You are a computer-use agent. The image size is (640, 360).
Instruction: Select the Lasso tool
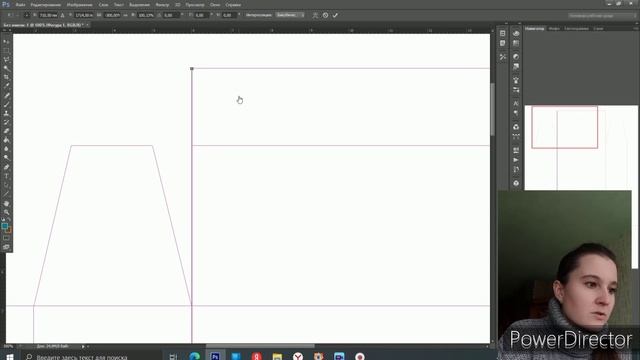(6, 60)
